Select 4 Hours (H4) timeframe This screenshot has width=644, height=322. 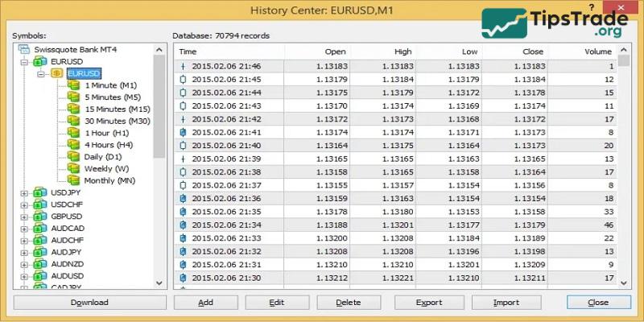[x=106, y=145]
